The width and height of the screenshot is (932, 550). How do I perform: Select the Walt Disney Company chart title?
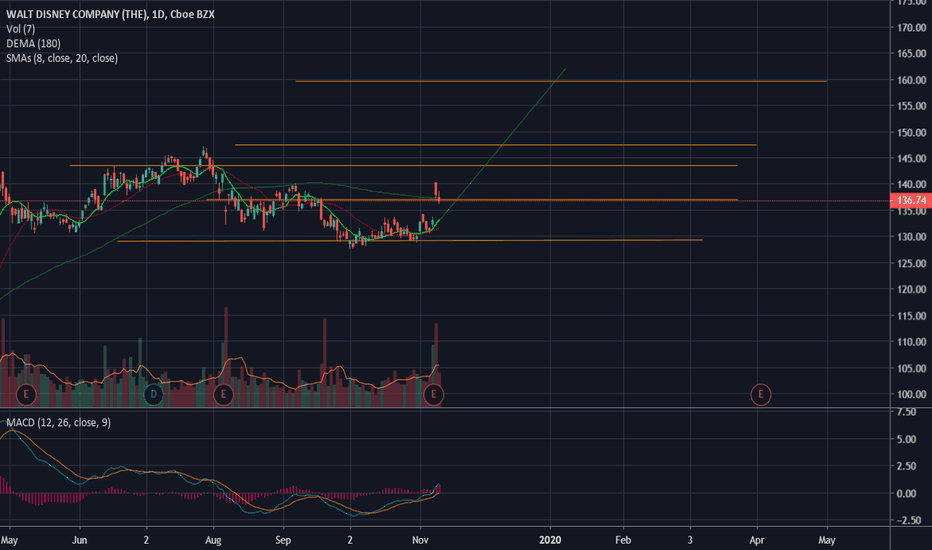(x=111, y=14)
